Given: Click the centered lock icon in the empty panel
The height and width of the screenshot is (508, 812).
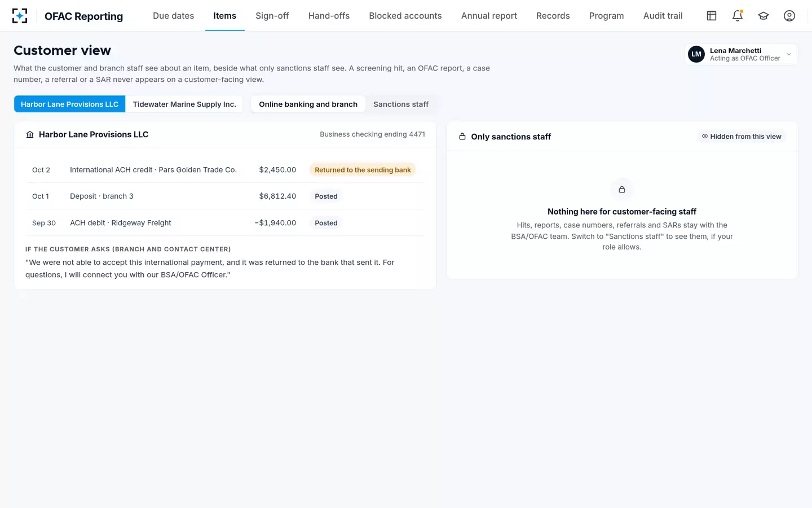Looking at the screenshot, I should pos(622,190).
